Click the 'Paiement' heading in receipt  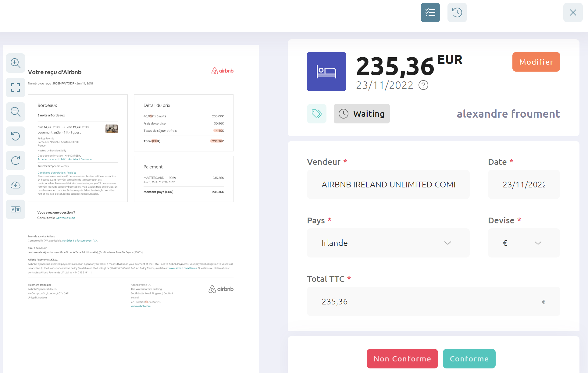[153, 167]
